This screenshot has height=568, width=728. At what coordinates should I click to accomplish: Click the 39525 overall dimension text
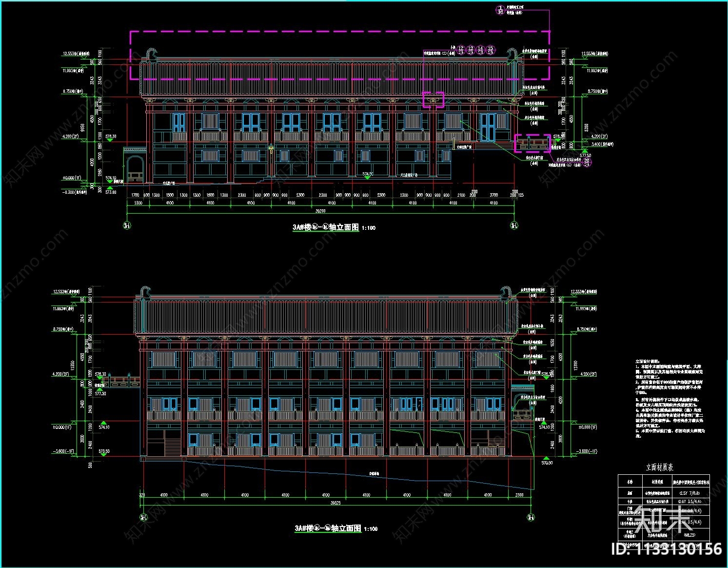[335, 503]
